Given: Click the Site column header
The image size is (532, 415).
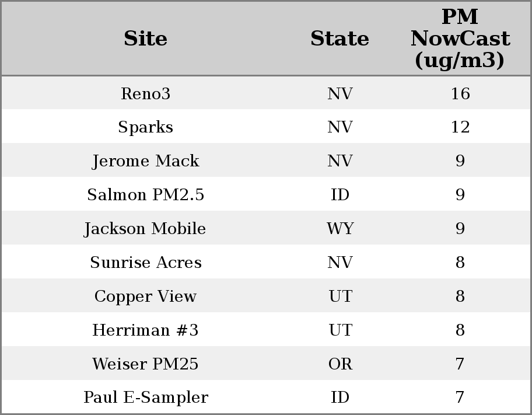Looking at the screenshot, I should (x=145, y=39).
